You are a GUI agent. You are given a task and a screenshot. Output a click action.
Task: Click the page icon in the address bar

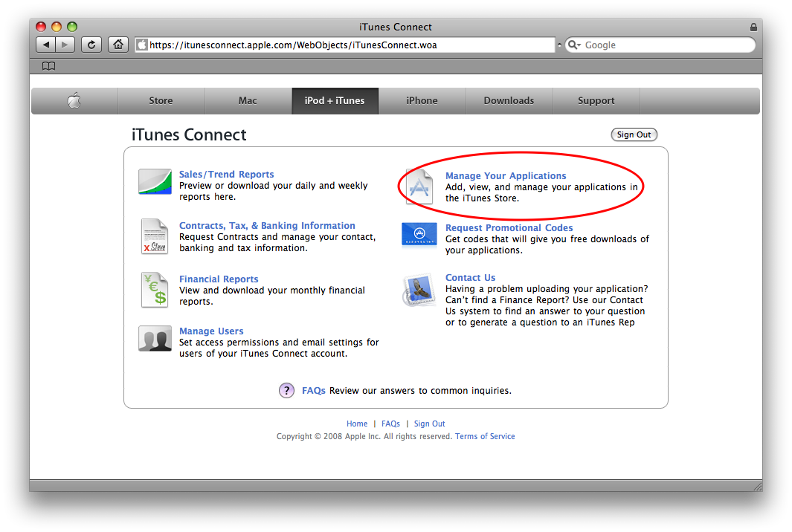point(143,45)
